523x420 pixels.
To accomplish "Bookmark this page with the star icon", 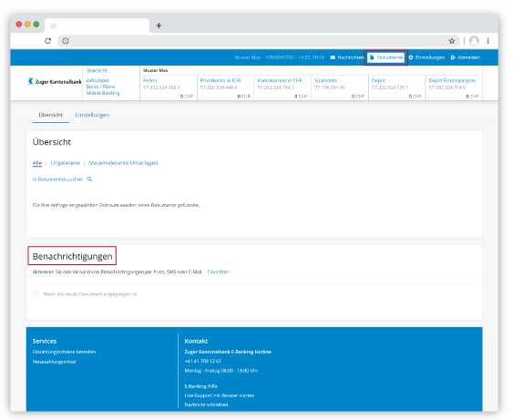I will (452, 41).
